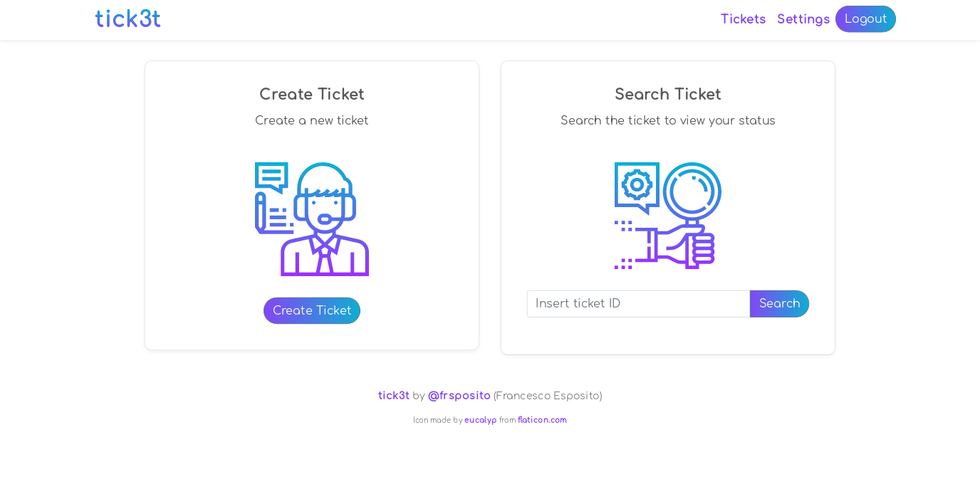Visit the flaticon.com link
Image resolution: width=980 pixels, height=479 pixels.
(542, 420)
